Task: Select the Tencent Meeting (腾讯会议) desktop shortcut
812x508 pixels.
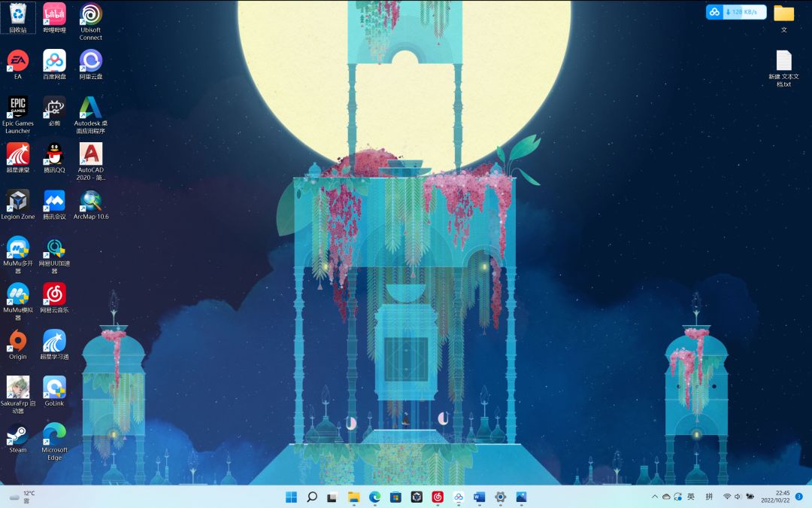Action: pyautogui.click(x=54, y=204)
